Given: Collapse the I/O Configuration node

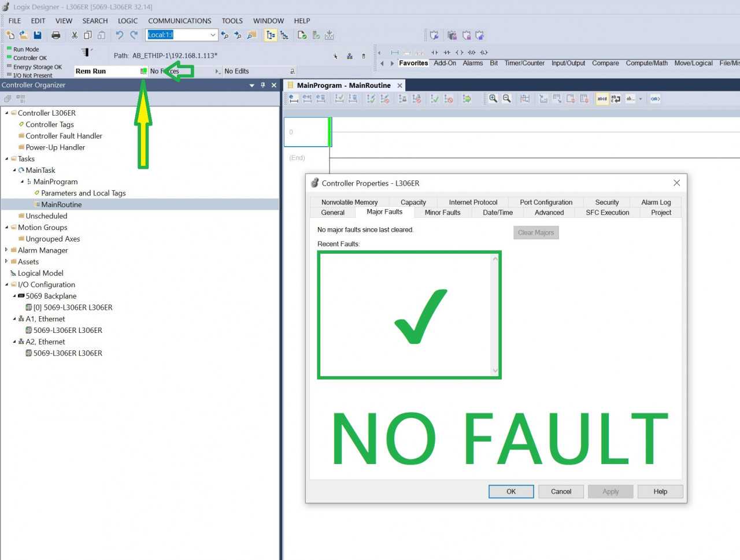Looking at the screenshot, I should (x=6, y=284).
